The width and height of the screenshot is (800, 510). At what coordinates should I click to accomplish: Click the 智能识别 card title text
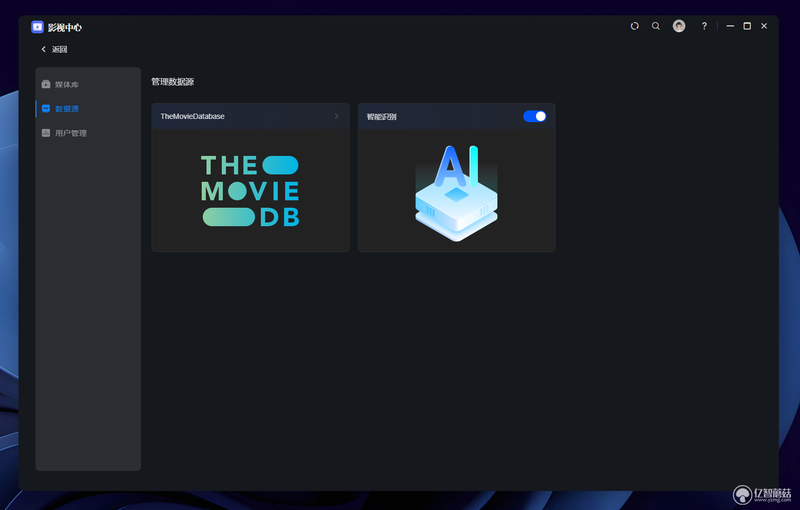coord(382,117)
